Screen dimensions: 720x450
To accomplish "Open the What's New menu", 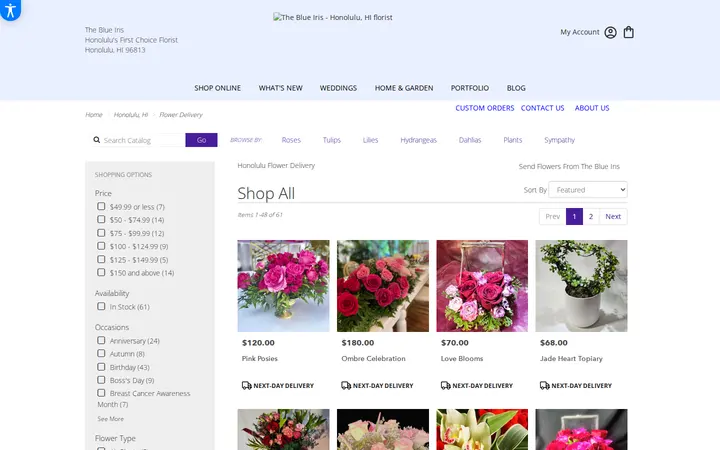I will (x=280, y=88).
